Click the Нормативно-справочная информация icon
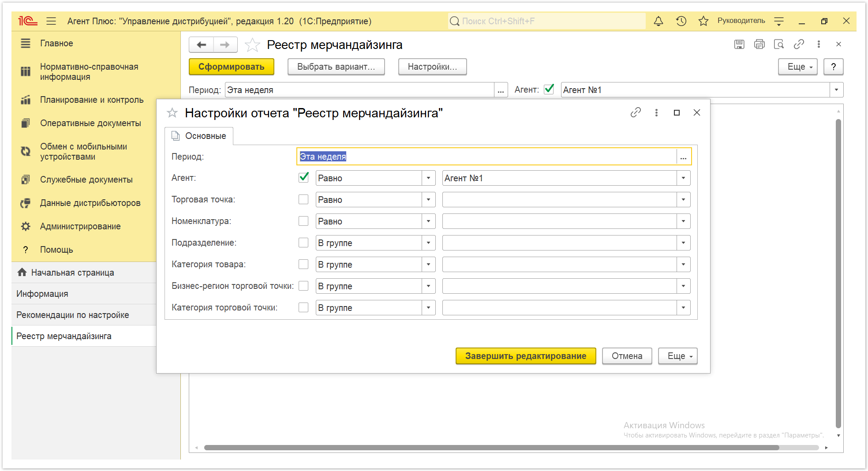868x471 pixels. point(26,71)
